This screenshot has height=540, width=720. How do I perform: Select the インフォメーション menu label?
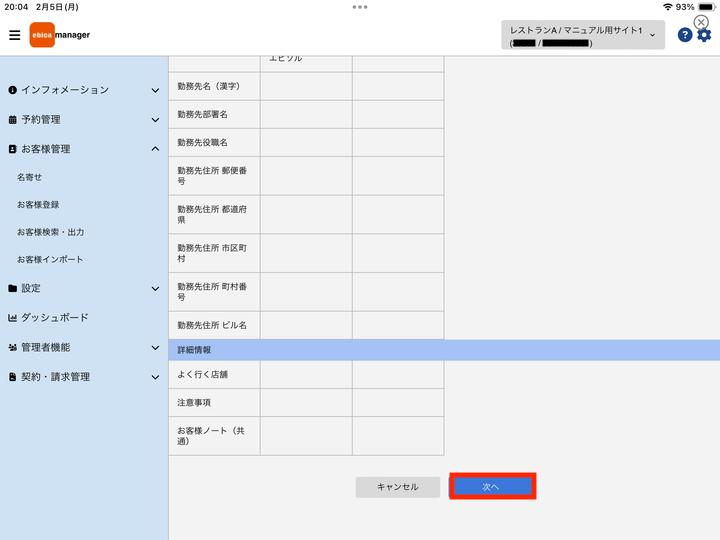pos(65,90)
